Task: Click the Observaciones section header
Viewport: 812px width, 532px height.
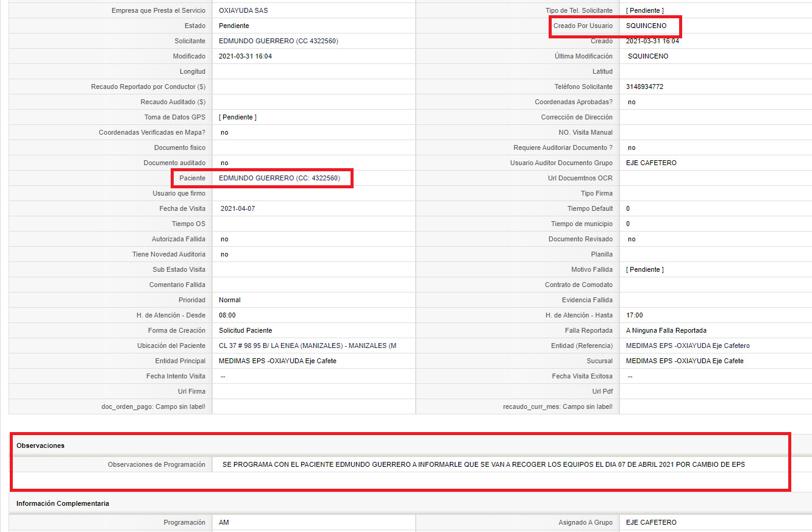Action: pyautogui.click(x=40, y=445)
